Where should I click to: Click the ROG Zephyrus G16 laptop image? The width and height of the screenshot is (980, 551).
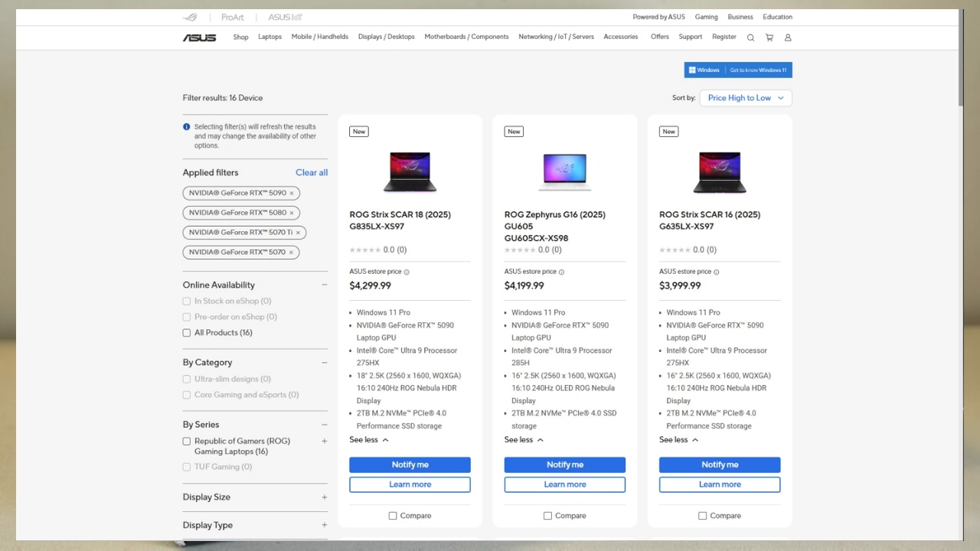(564, 172)
